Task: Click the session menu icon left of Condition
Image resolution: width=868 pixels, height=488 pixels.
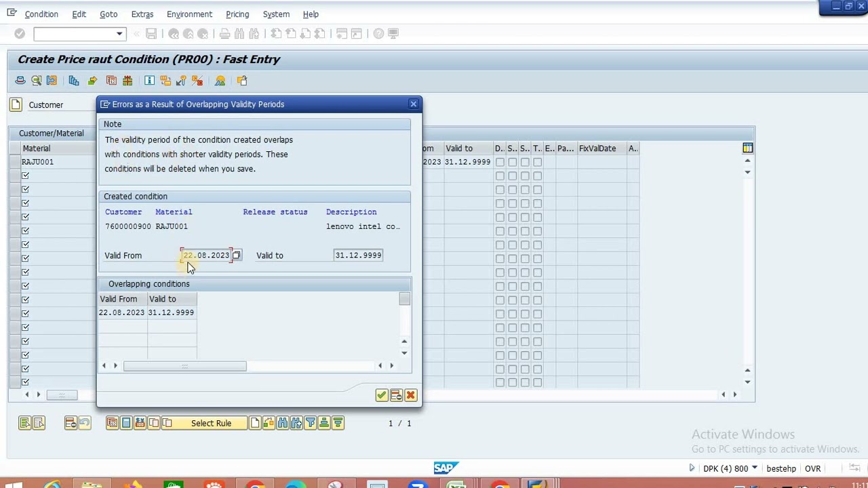Action: click(12, 13)
